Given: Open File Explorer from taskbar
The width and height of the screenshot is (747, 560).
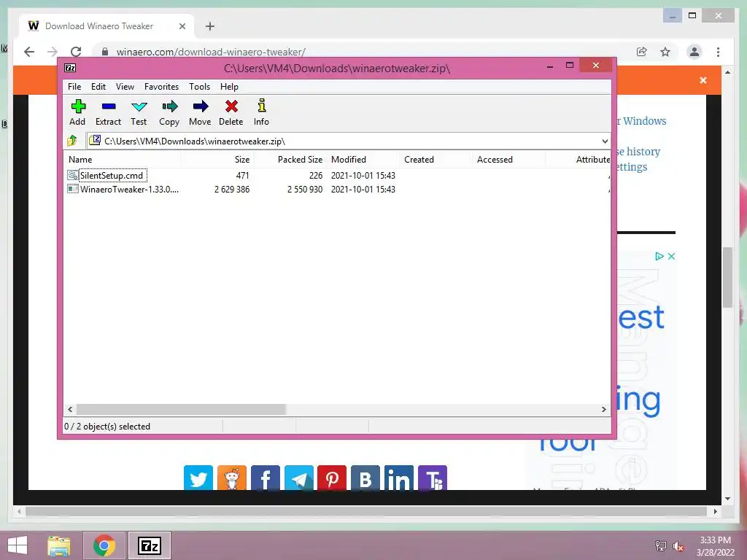Looking at the screenshot, I should (x=59, y=545).
